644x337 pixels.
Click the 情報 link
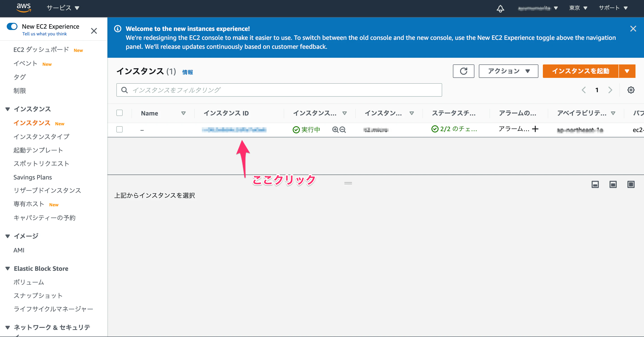(188, 72)
